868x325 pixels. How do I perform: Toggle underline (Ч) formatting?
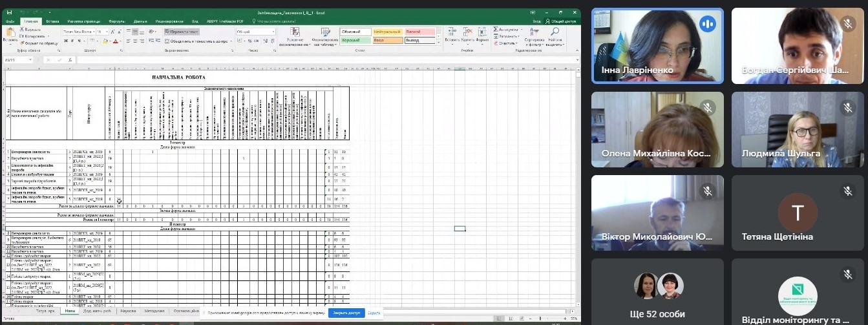click(x=79, y=41)
